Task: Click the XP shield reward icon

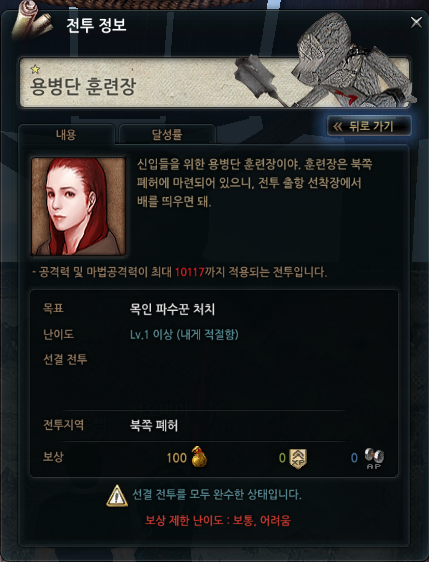Action: tap(298, 458)
